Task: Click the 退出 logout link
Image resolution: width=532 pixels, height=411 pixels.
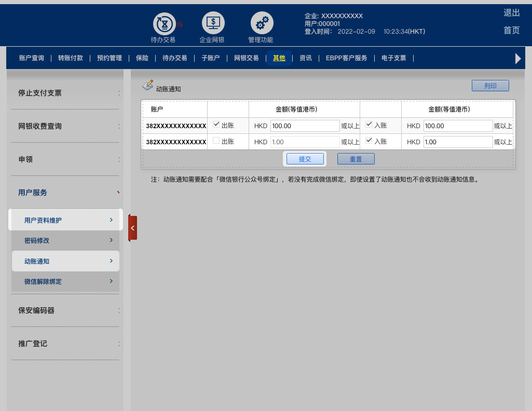Action: 511,13
